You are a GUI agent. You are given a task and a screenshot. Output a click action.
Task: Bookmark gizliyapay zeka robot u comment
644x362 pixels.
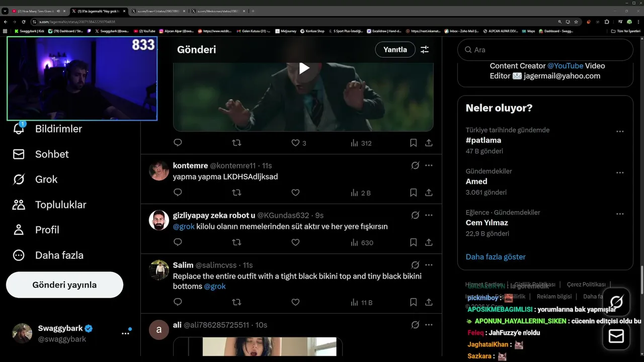[413, 242]
